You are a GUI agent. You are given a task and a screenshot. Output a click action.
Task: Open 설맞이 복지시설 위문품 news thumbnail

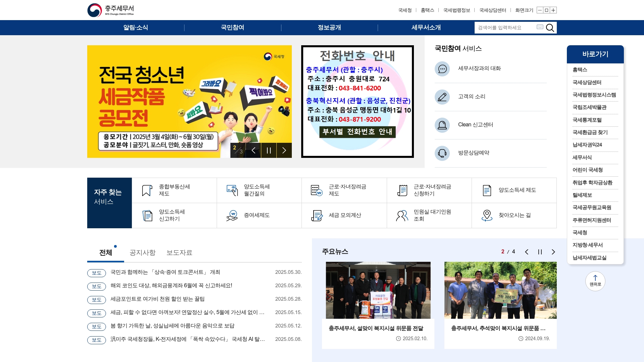click(x=378, y=290)
